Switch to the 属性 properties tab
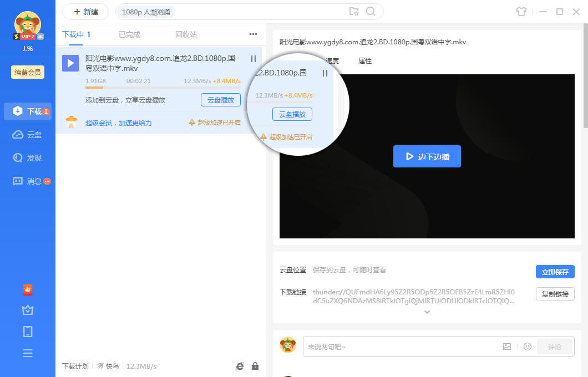Screen dimensions: 588x377 (365, 61)
